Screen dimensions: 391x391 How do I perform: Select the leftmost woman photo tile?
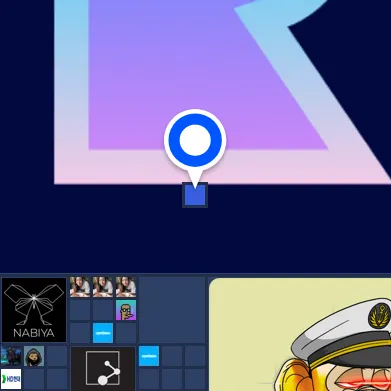point(80,287)
